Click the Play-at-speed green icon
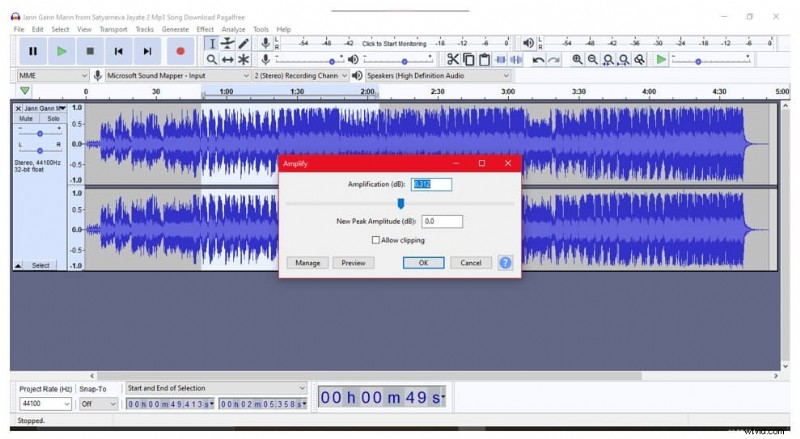800x439 pixels. (661, 60)
